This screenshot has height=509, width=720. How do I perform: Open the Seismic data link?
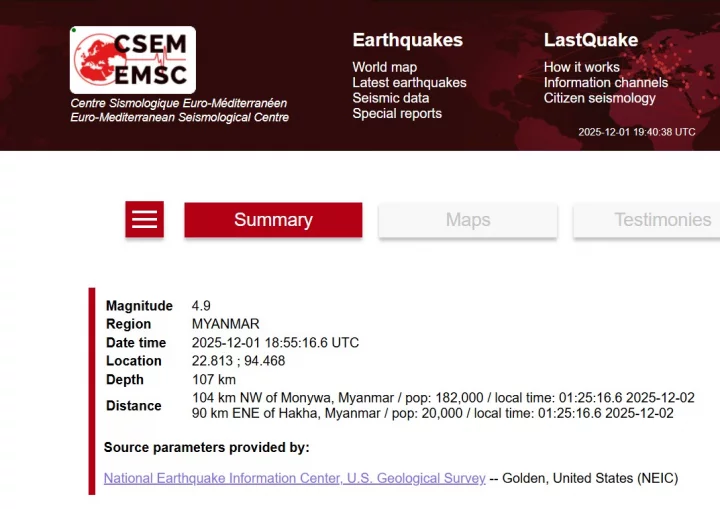(390, 98)
